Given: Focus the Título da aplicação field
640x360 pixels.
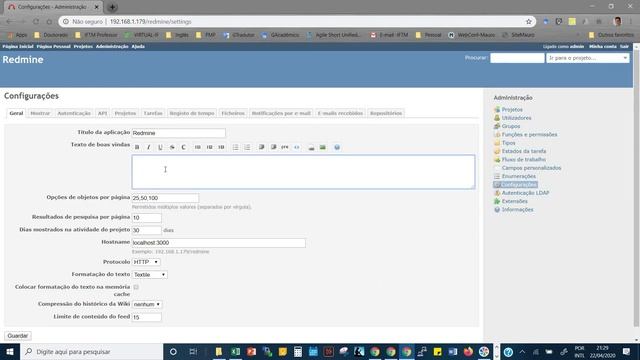Looking at the screenshot, I should 178,133.
